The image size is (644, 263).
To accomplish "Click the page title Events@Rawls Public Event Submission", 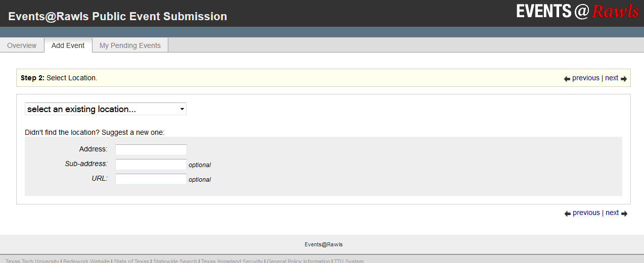I will pyautogui.click(x=118, y=16).
